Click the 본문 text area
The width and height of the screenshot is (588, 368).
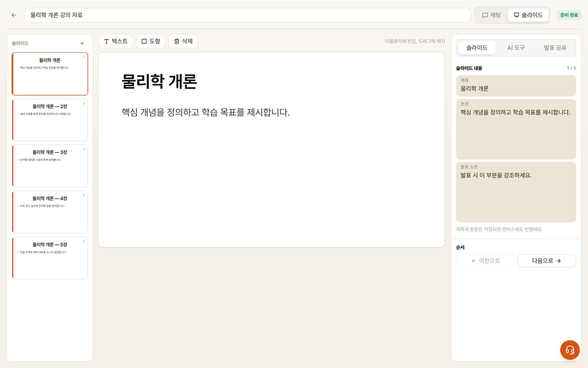click(x=516, y=129)
